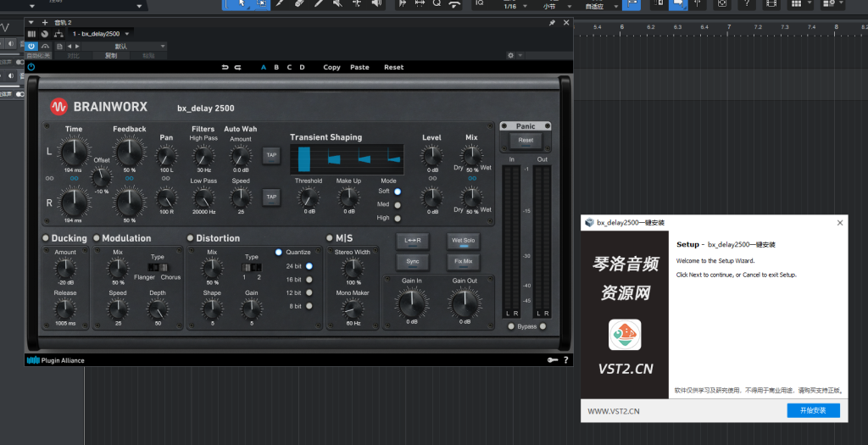Open the plugin settings gear icon
Screen dimensions: 868x445
510,55
